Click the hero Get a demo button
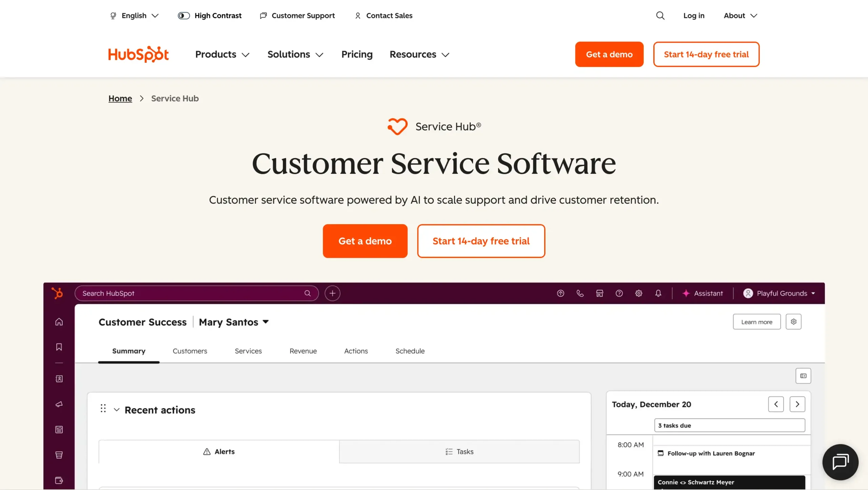The width and height of the screenshot is (868, 490). 365,241
